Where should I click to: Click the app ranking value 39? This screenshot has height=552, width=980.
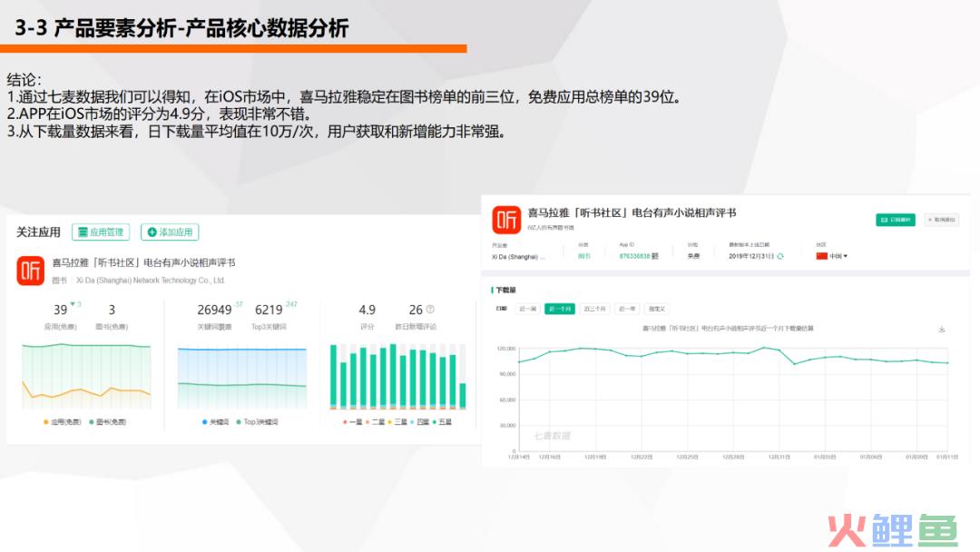60,310
